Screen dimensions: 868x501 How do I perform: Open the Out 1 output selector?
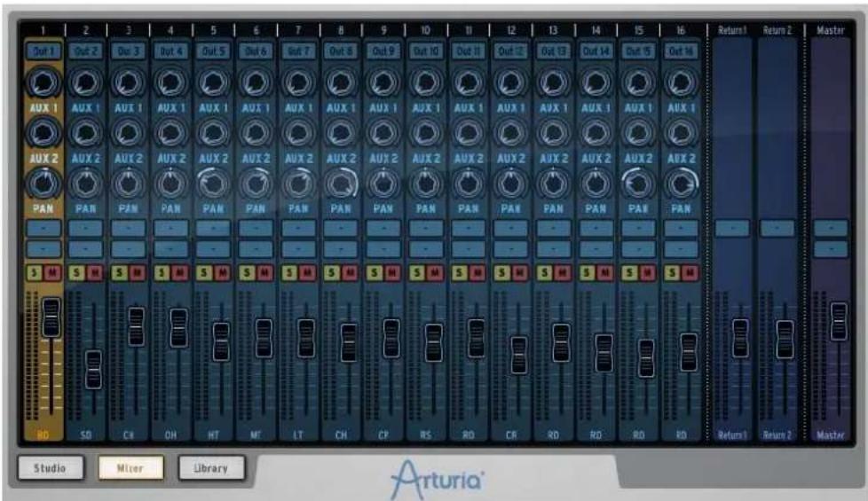coord(43,51)
